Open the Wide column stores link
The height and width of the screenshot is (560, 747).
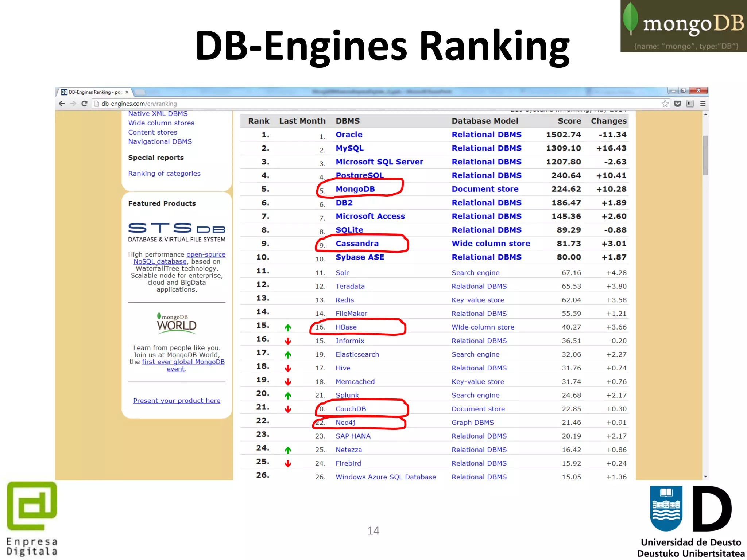(x=161, y=123)
